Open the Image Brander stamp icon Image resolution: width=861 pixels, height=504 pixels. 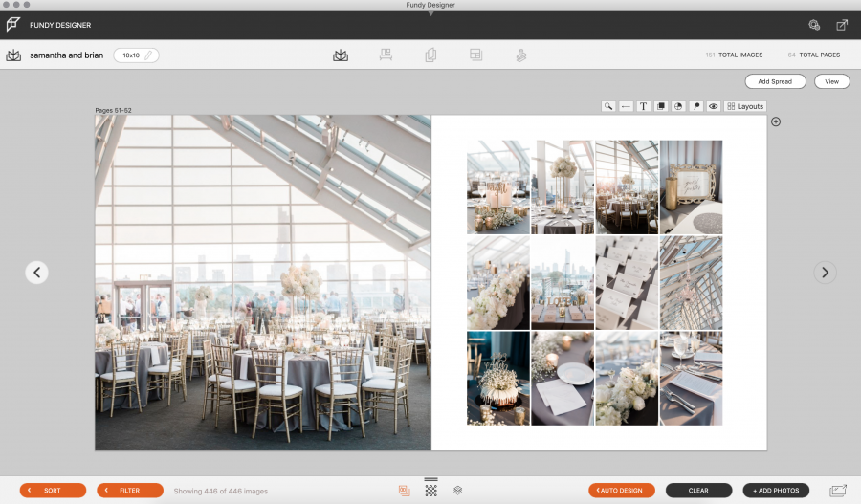click(x=520, y=55)
